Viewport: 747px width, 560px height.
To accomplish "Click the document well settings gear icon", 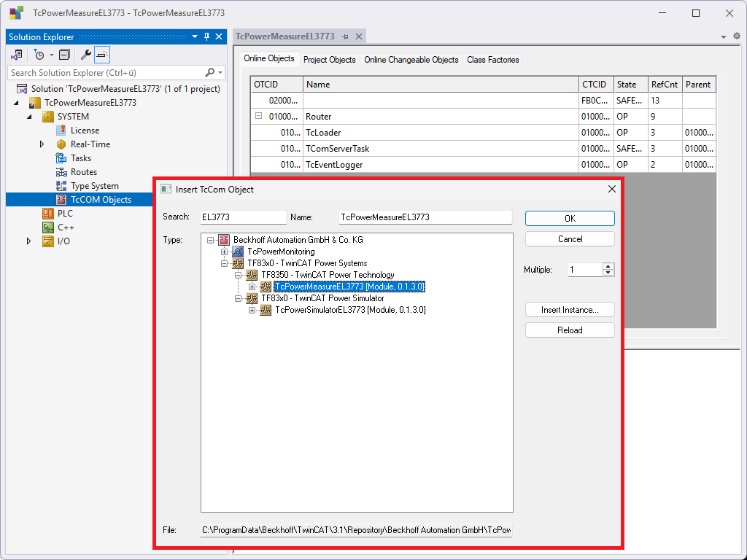I will [737, 36].
